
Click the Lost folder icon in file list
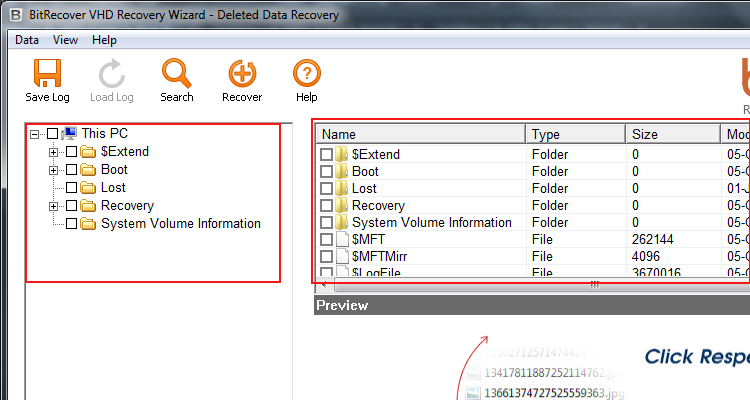(341, 188)
